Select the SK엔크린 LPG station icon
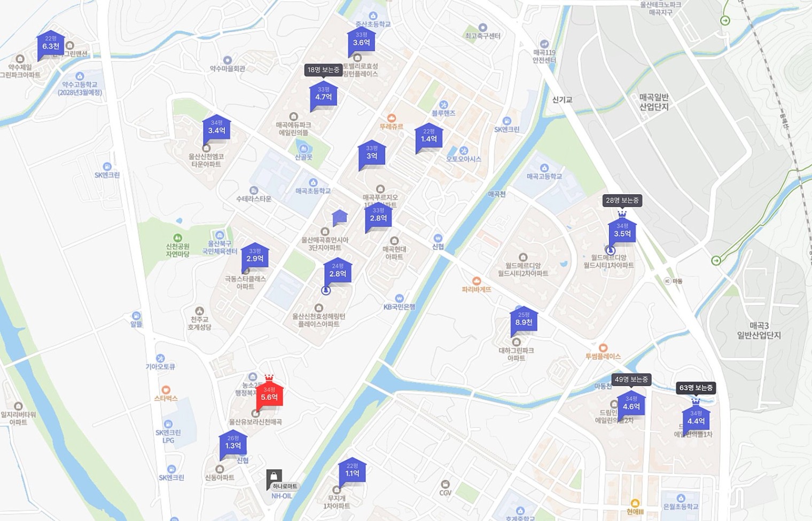 168,424
